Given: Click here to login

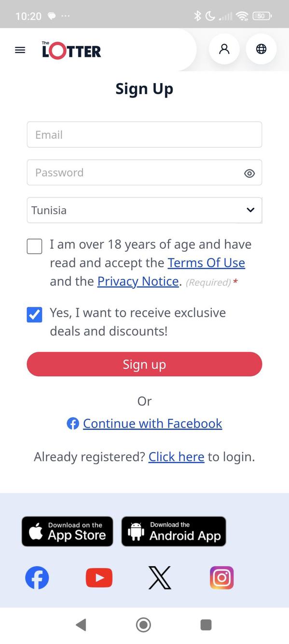Looking at the screenshot, I should tap(176, 457).
